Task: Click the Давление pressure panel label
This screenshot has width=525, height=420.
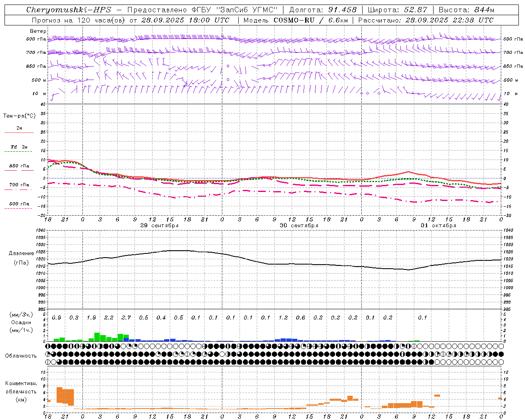Action: 21,253
